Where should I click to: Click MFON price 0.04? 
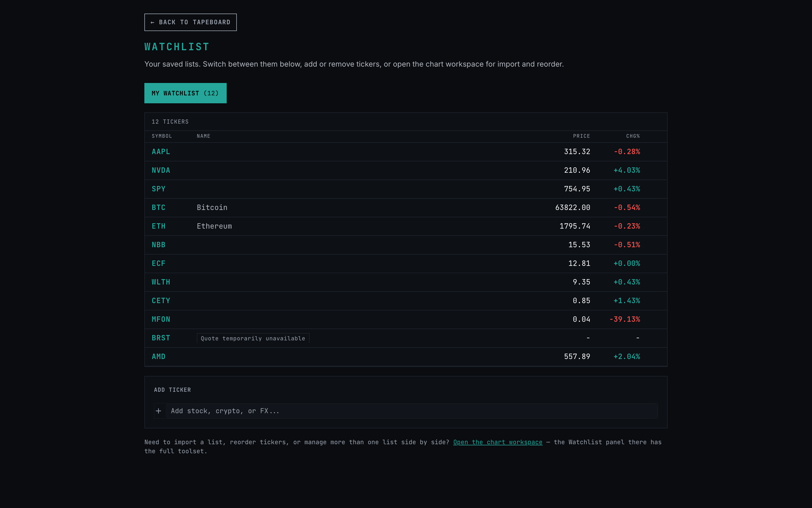(x=581, y=319)
